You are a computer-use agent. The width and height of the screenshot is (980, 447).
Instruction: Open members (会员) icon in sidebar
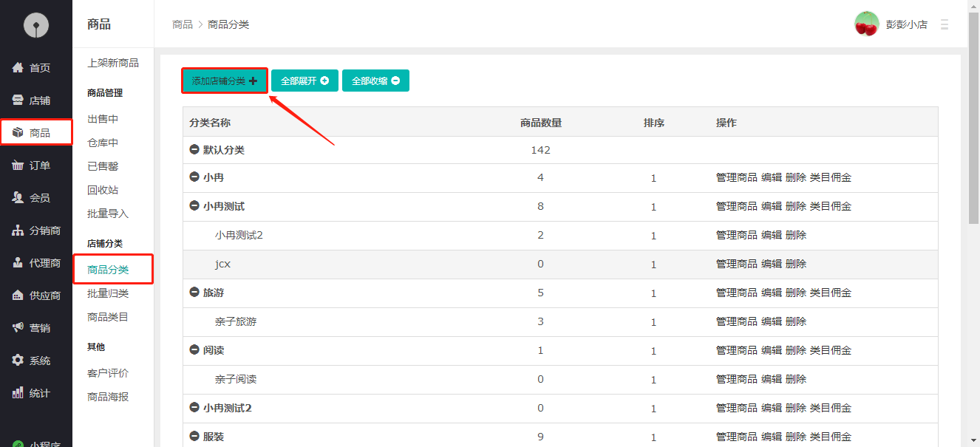[18, 198]
